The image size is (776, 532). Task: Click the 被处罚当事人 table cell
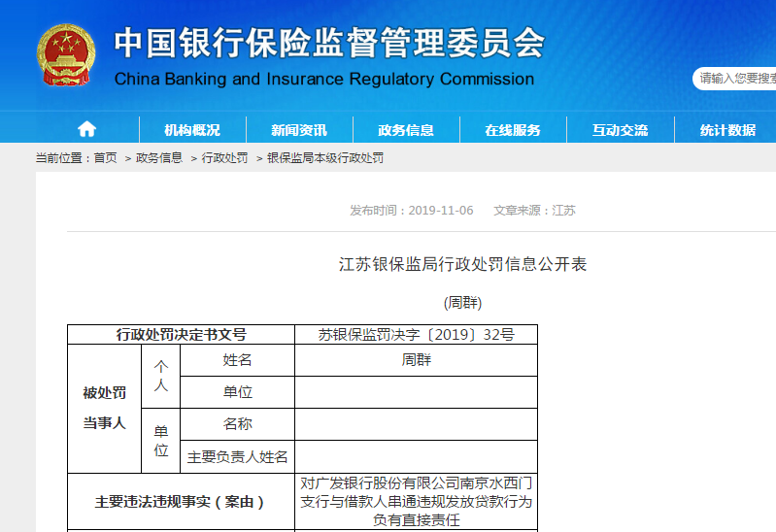(105, 409)
